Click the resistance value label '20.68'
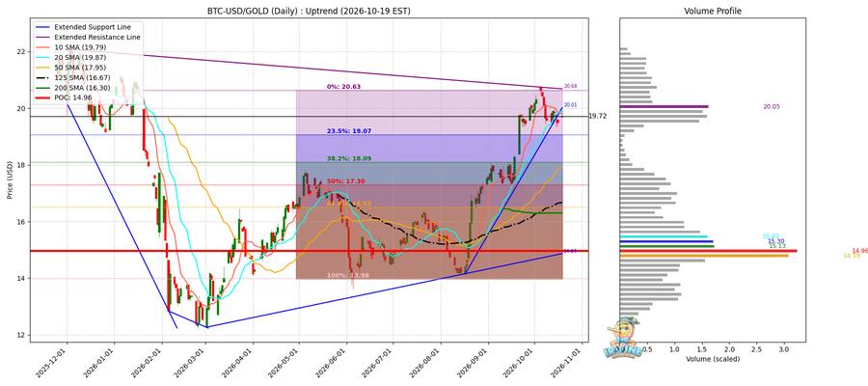The width and height of the screenshot is (868, 386). 571,87
